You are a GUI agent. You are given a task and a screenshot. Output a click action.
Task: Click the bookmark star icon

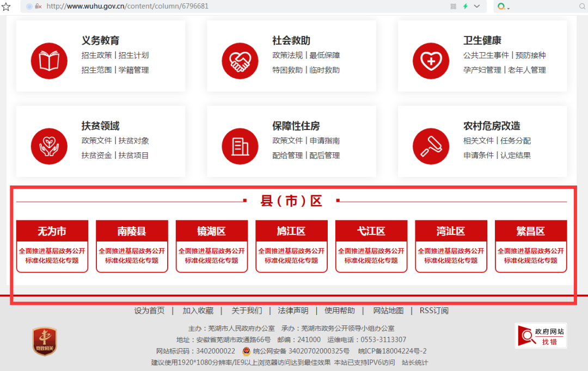click(x=6, y=7)
